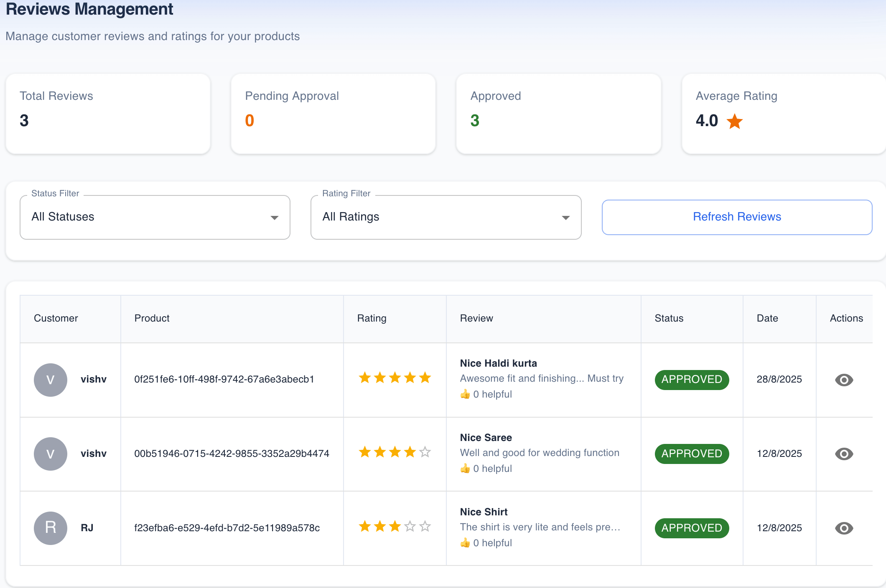Click the Refresh Reviews button
Screen dimensions: 886x588
[x=737, y=217]
